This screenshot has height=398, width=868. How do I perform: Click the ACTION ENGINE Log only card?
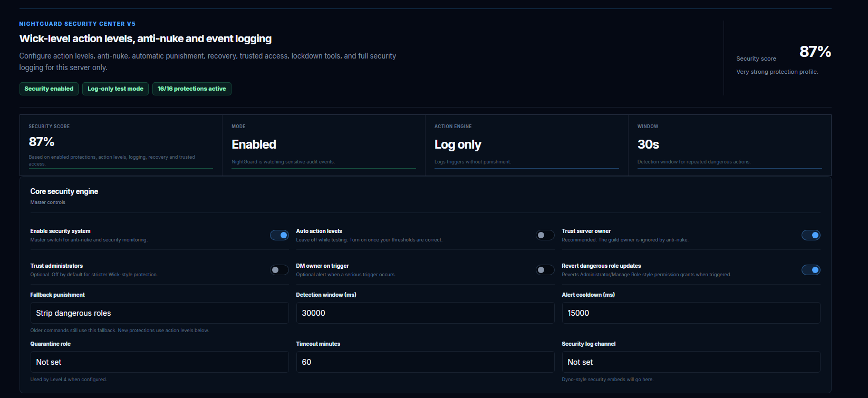click(527, 145)
